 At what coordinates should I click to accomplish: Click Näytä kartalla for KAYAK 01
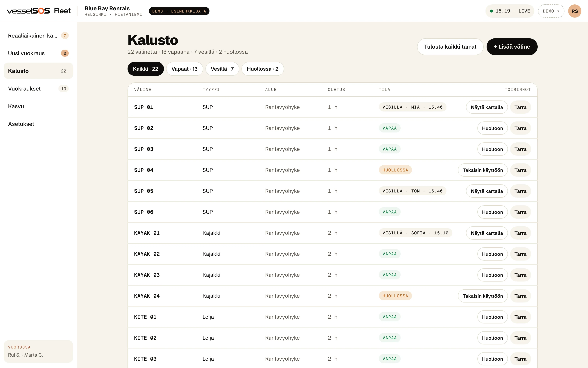(487, 233)
